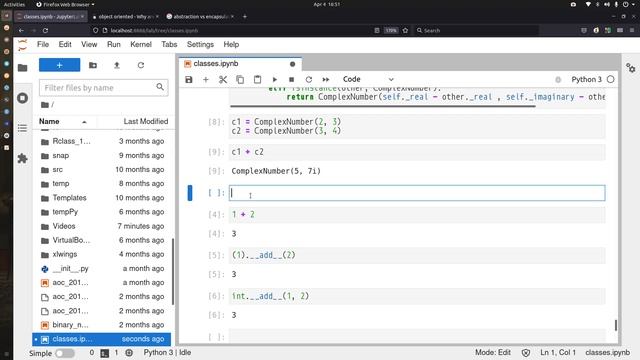Open the Help menu
Viewport: 640px width, 360px height.
[231, 44]
